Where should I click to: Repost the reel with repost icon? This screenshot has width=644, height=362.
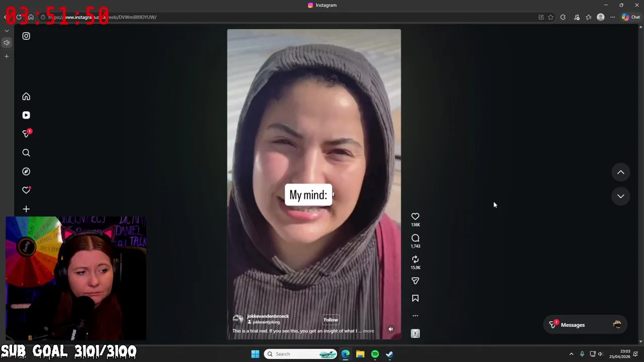tap(415, 259)
